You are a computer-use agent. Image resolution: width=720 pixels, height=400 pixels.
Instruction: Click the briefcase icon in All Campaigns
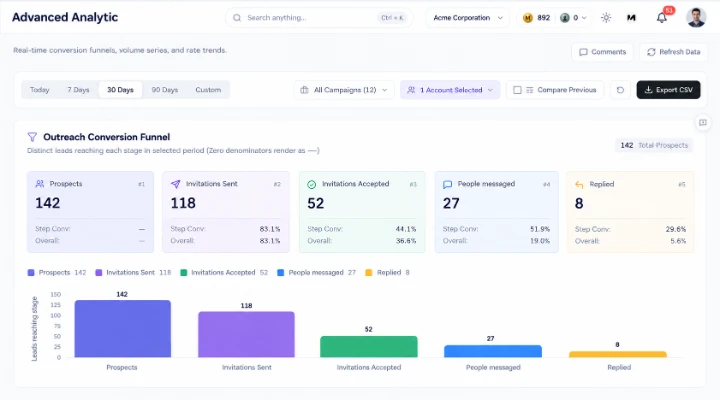coord(304,90)
